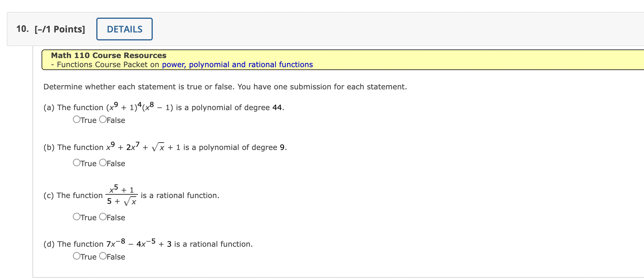Select True for statement (b)
Viewport: 644px width, 280px height.
tap(76, 163)
